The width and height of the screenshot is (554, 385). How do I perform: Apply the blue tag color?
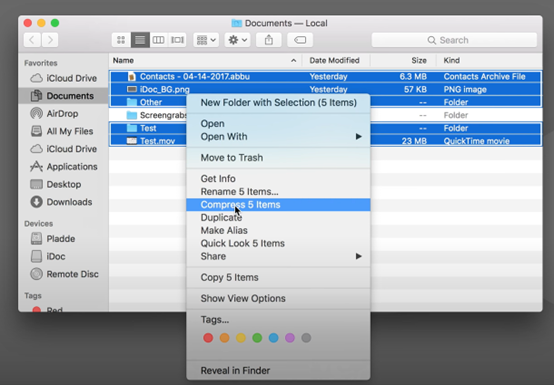pos(273,338)
